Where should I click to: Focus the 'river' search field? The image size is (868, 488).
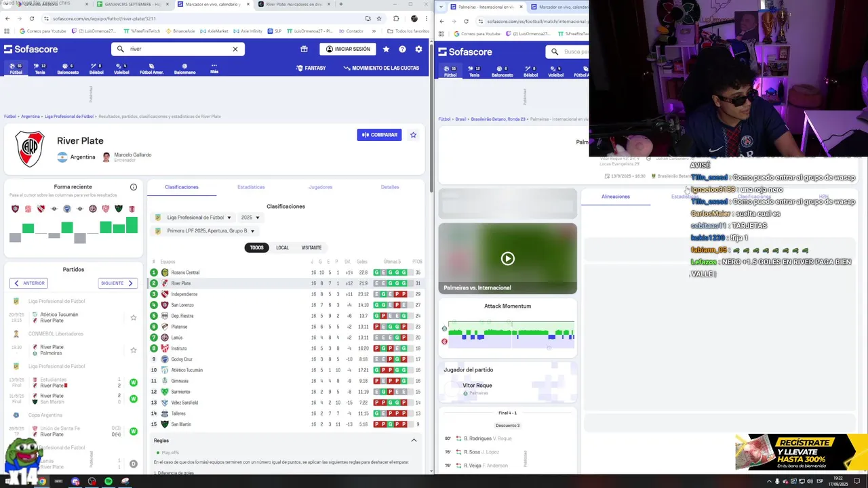[x=178, y=49]
